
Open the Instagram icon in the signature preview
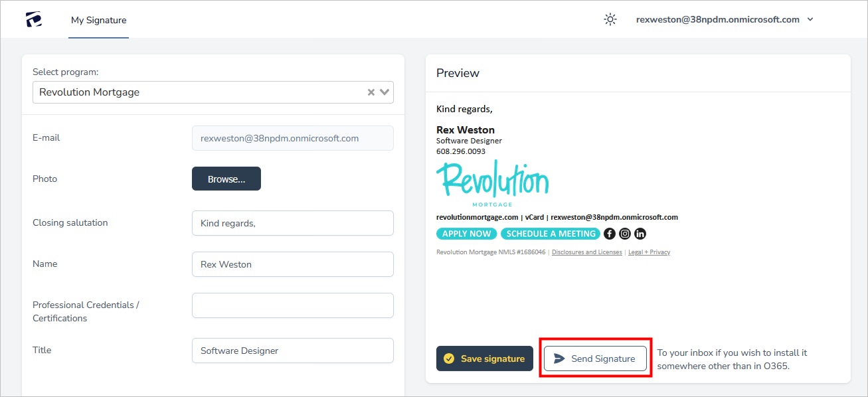pos(625,234)
